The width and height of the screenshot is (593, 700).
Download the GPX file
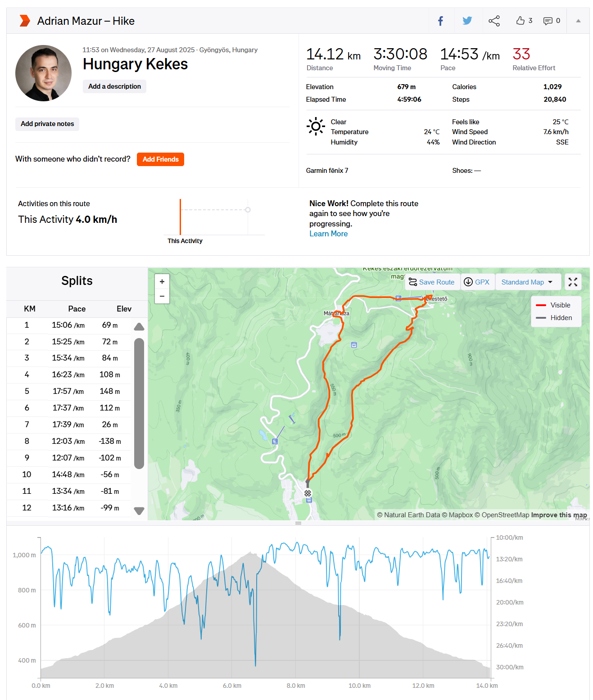point(477,282)
